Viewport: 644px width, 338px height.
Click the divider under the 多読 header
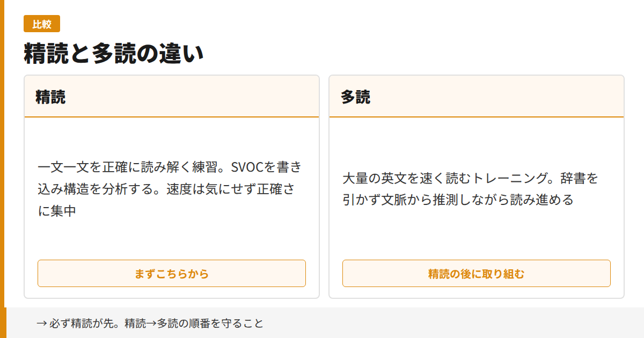point(476,116)
